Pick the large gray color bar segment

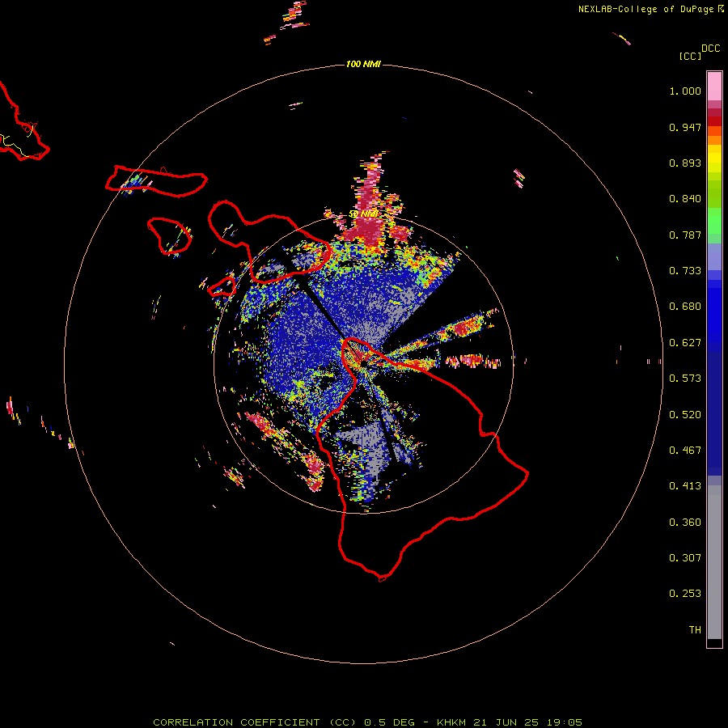[714, 562]
